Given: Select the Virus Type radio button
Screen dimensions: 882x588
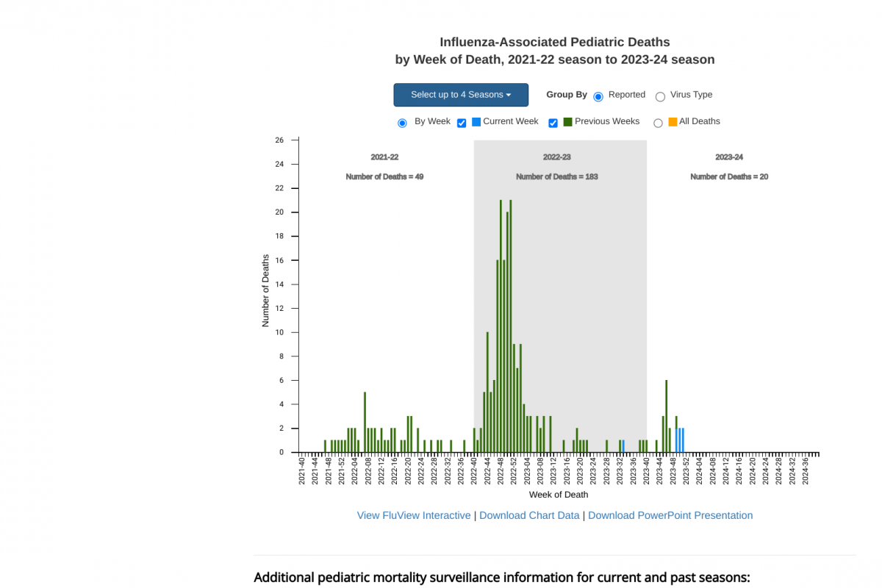Looking at the screenshot, I should click(660, 96).
